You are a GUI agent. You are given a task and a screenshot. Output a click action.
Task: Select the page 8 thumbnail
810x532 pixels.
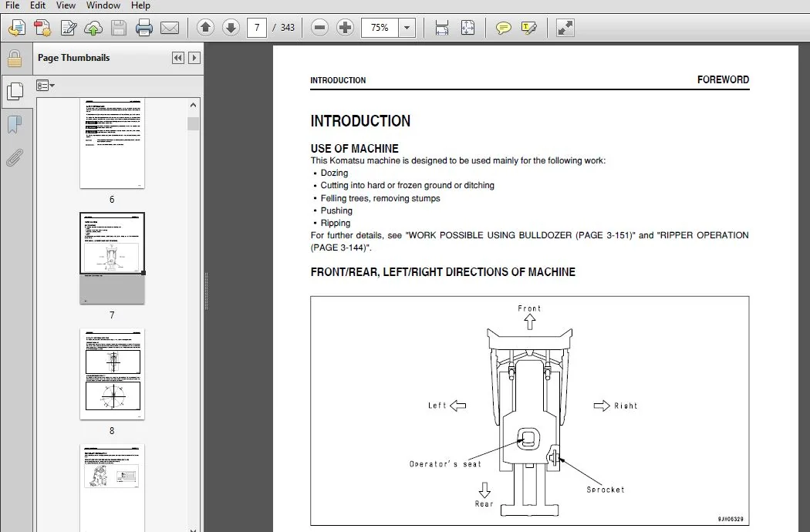point(112,374)
